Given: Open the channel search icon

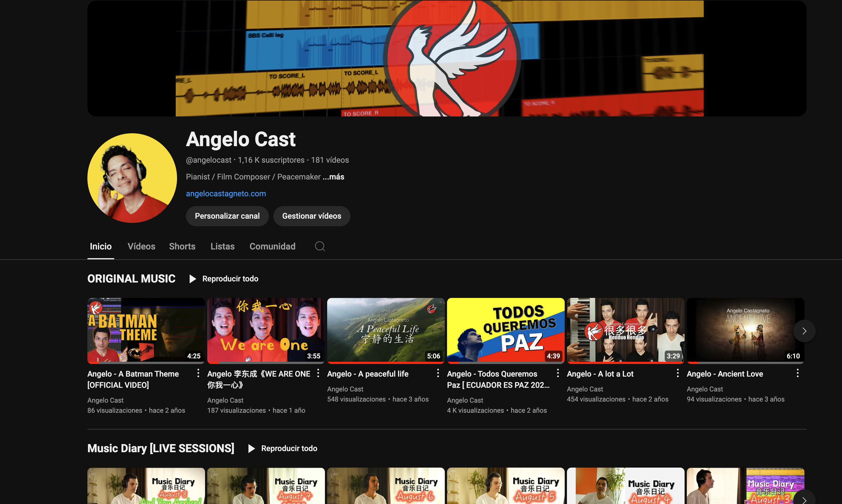Looking at the screenshot, I should (320, 246).
